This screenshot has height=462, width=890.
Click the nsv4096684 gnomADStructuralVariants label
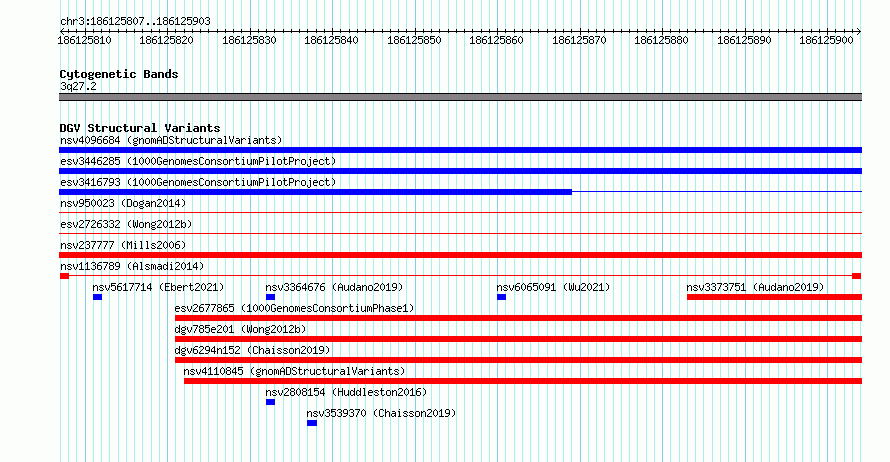coord(171,140)
